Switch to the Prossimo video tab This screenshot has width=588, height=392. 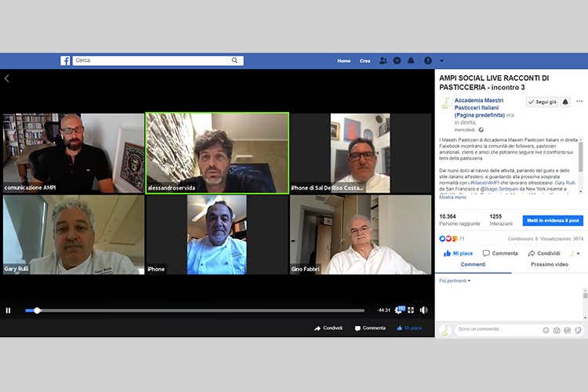tap(550, 264)
